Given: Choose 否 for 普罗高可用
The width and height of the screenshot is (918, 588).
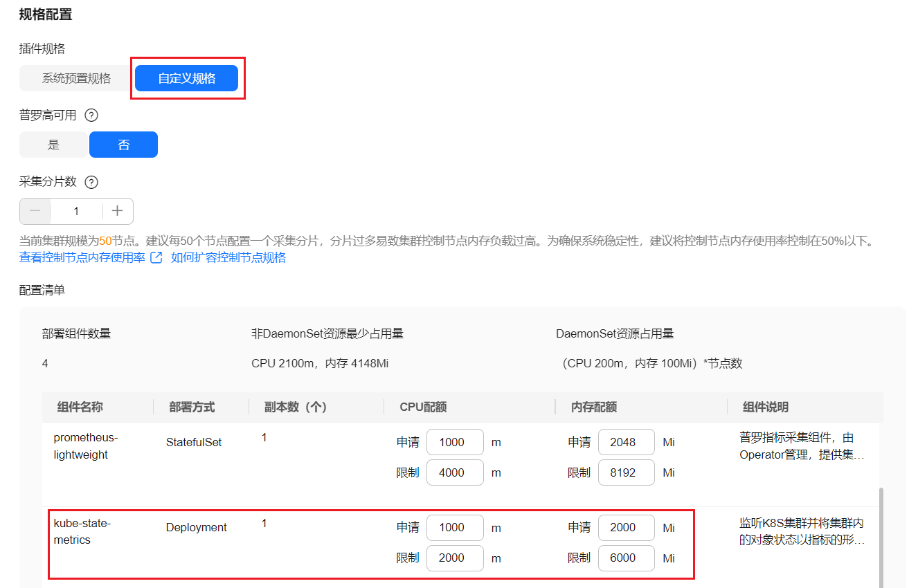Looking at the screenshot, I should [123, 145].
